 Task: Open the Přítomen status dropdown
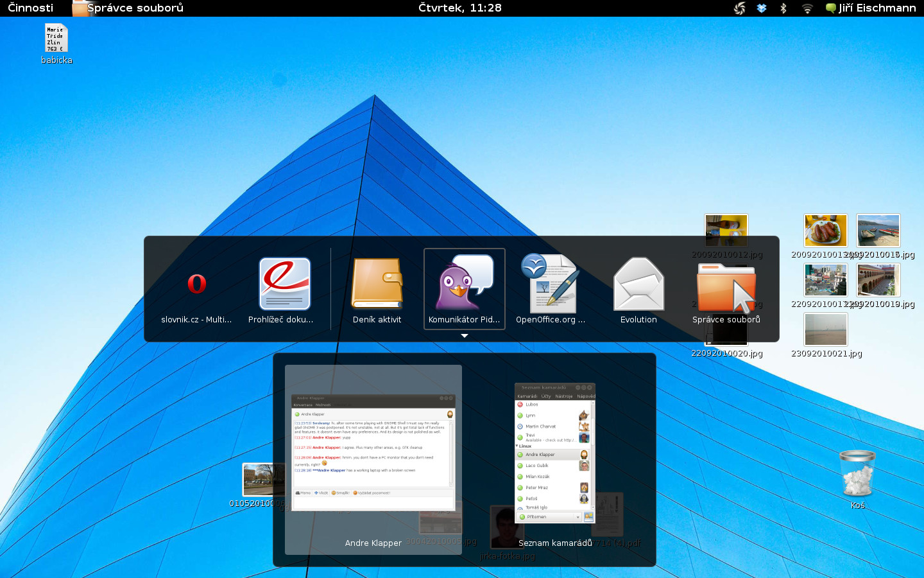pyautogui.click(x=549, y=517)
